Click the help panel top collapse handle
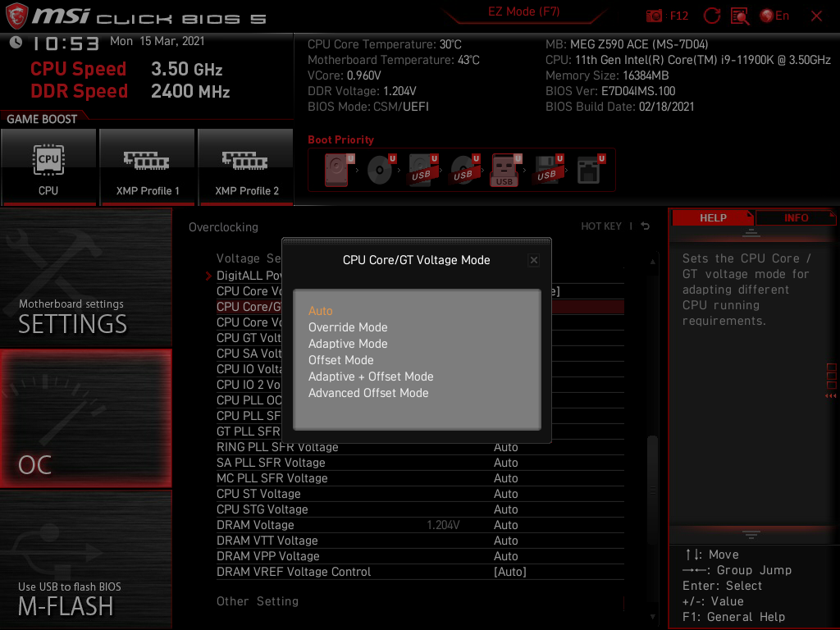The height and width of the screenshot is (630, 840). point(751,233)
